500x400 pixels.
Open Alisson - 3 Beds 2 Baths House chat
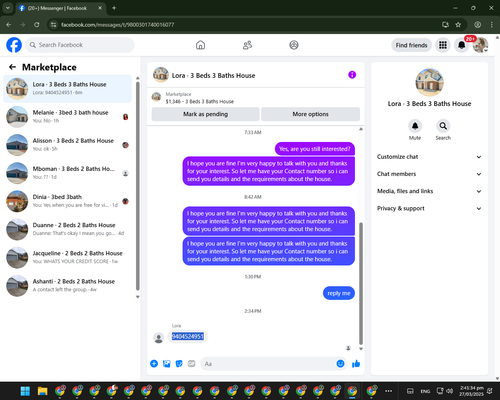coord(68,145)
